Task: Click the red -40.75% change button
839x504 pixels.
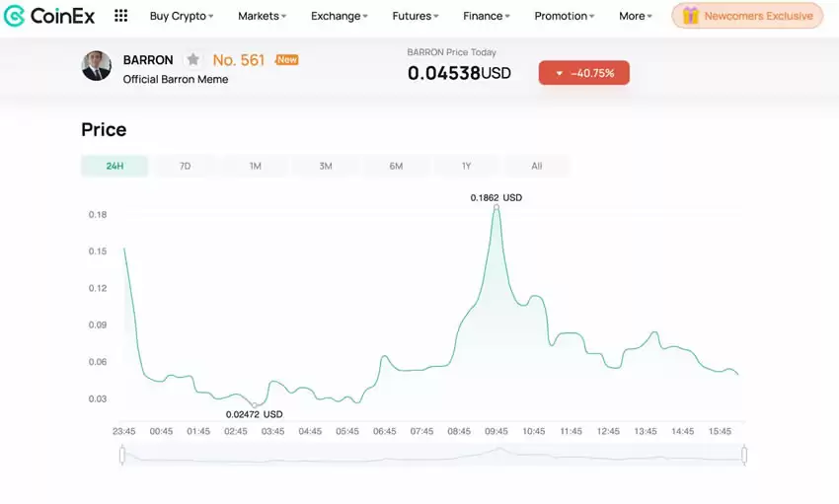Action: [x=583, y=73]
